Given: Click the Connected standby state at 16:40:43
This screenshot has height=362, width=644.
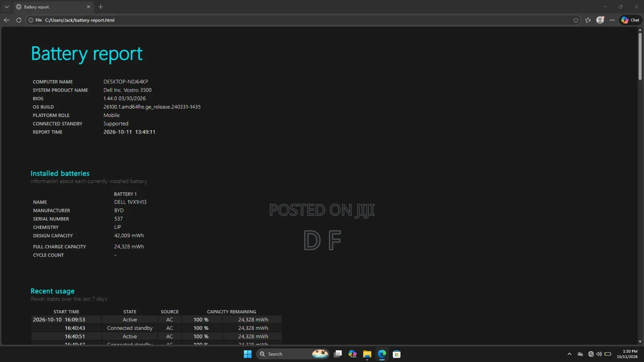Looking at the screenshot, I should [130, 328].
